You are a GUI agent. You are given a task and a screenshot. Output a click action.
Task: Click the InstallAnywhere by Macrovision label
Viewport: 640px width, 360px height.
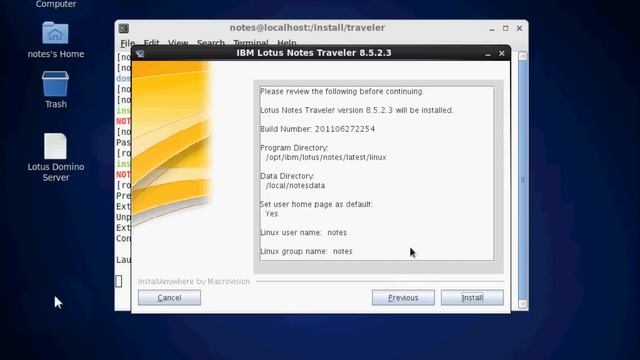[x=193, y=282]
